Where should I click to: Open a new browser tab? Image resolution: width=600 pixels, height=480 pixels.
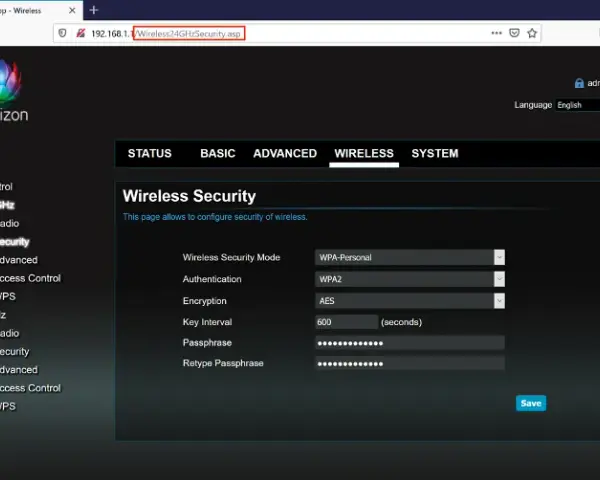click(94, 10)
